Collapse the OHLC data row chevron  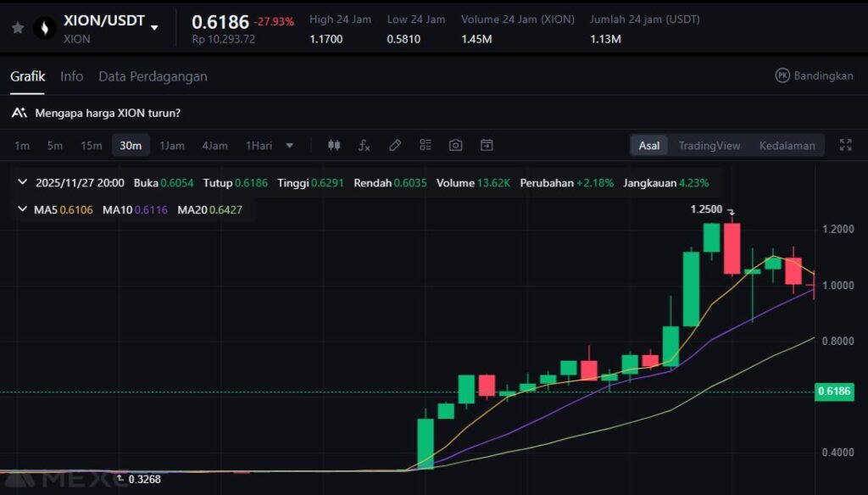[x=22, y=182]
